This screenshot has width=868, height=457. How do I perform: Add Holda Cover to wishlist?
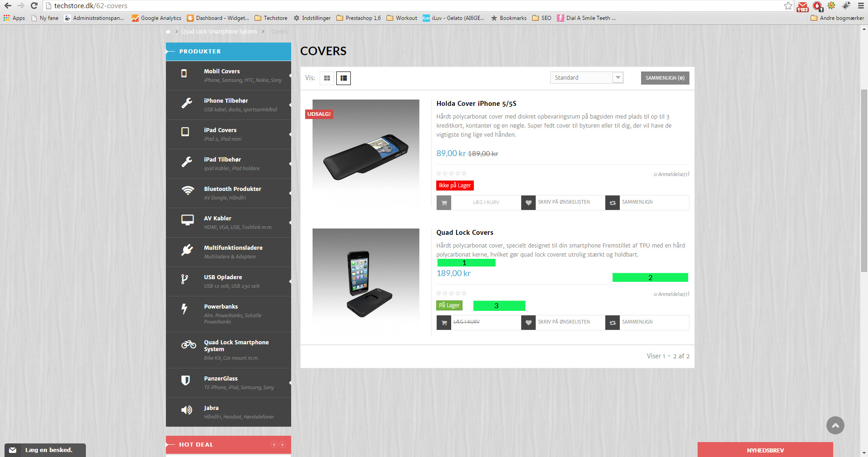click(x=563, y=202)
